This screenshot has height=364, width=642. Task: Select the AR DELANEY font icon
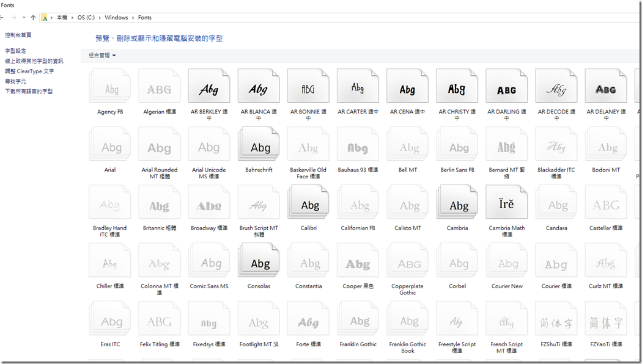coord(606,86)
